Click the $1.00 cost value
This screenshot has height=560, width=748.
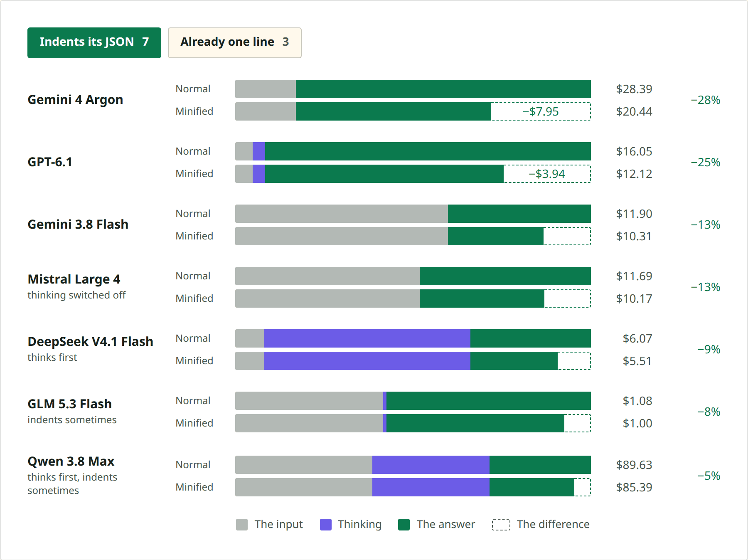(637, 423)
